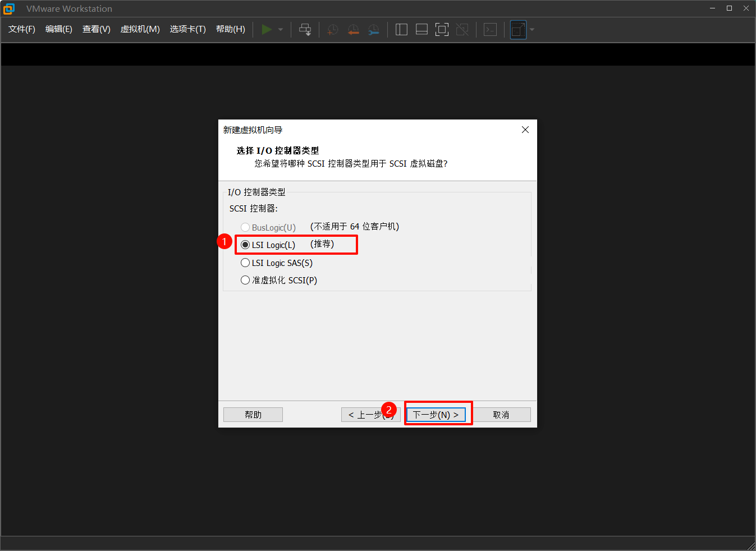
Task: Open the 虚拟机(M) menu
Action: [x=140, y=29]
